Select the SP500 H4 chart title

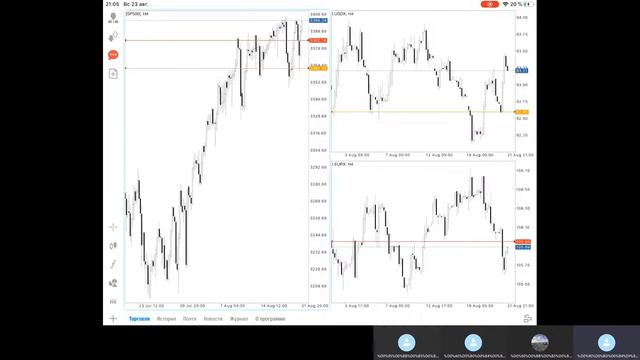click(137, 14)
